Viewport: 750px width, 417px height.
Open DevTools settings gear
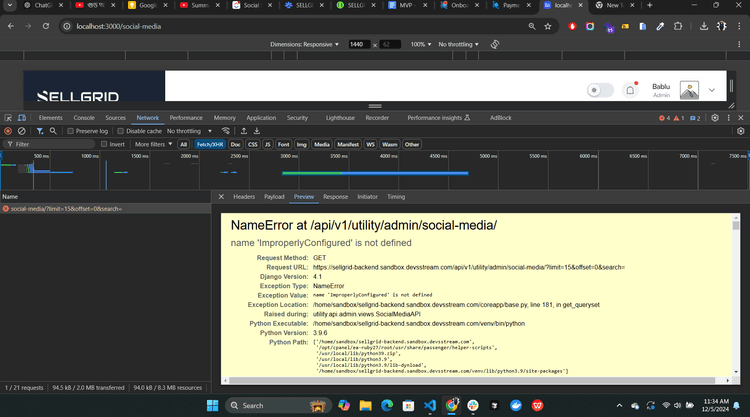click(x=717, y=118)
